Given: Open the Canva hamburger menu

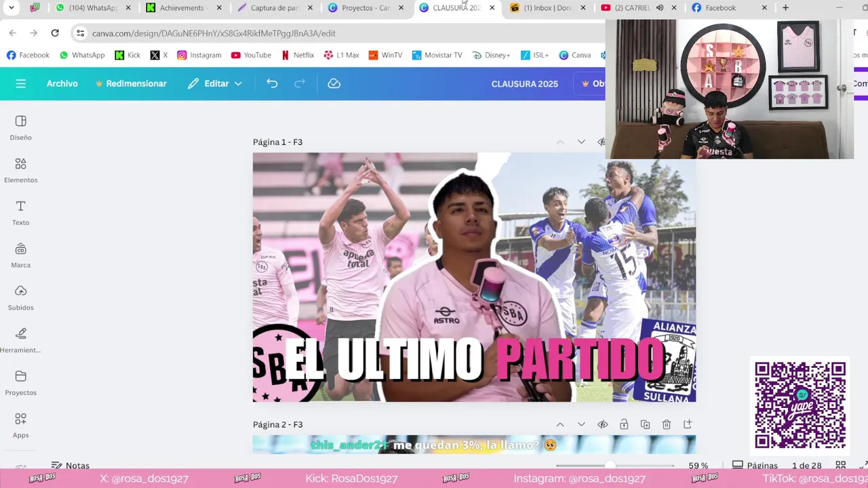Looking at the screenshot, I should (x=20, y=83).
